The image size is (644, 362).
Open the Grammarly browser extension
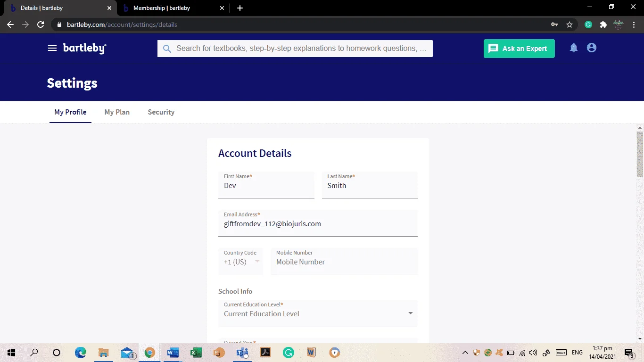click(x=588, y=25)
